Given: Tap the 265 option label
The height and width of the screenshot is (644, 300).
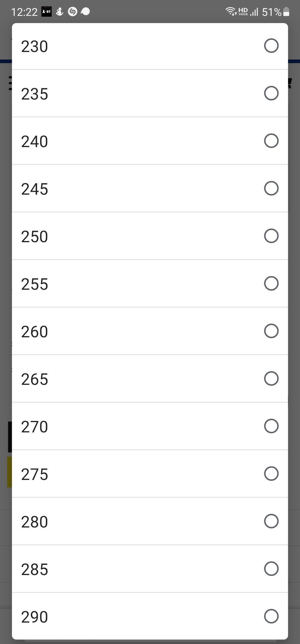Looking at the screenshot, I should pos(35,379).
